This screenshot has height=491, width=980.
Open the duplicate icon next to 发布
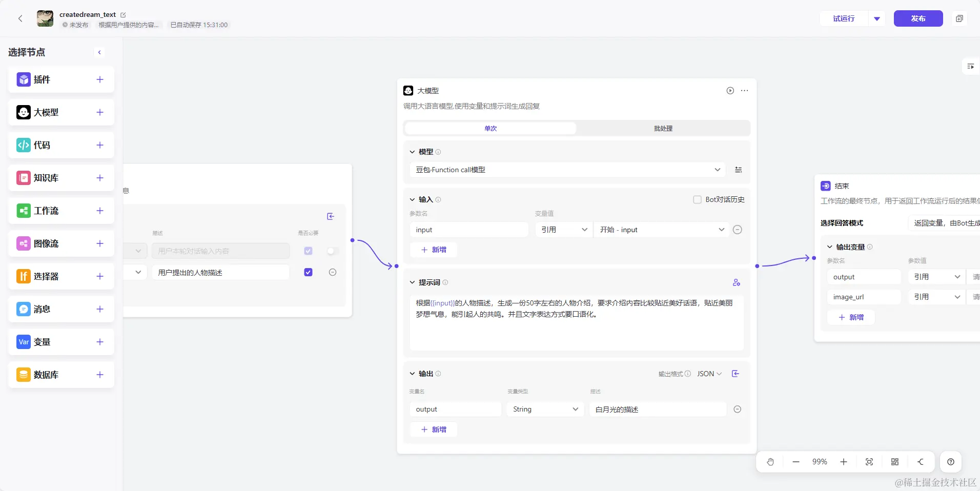[x=959, y=18]
